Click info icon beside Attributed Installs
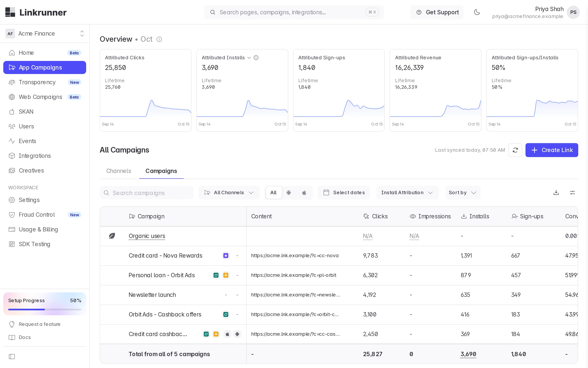Viewport: 588px width, 368px height. 256,58
